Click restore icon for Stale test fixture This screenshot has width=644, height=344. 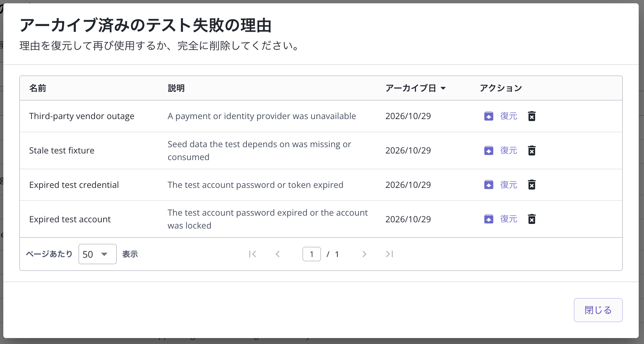(x=489, y=150)
